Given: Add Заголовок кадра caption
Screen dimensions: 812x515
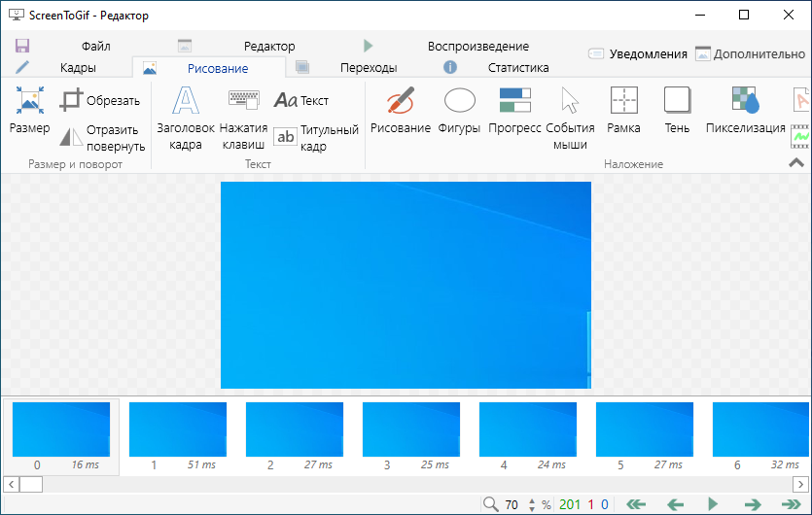Looking at the screenshot, I should tap(186, 119).
